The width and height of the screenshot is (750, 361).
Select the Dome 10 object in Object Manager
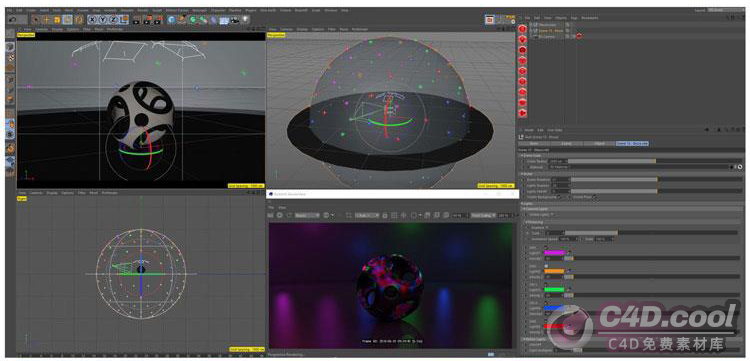[551, 30]
